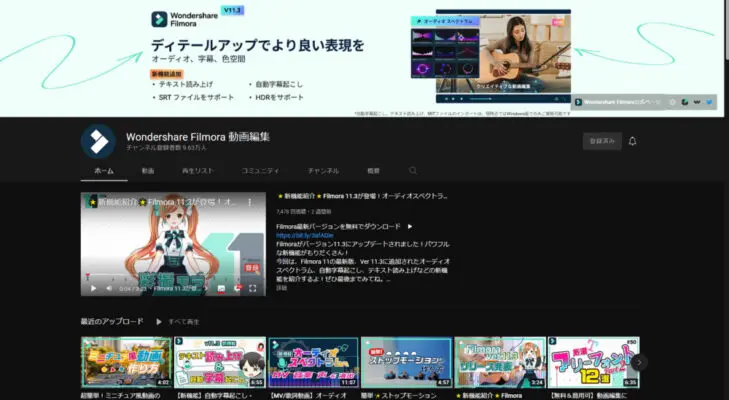Enter fullscreen on featured video
This screenshot has width=729, height=400.
[252, 288]
